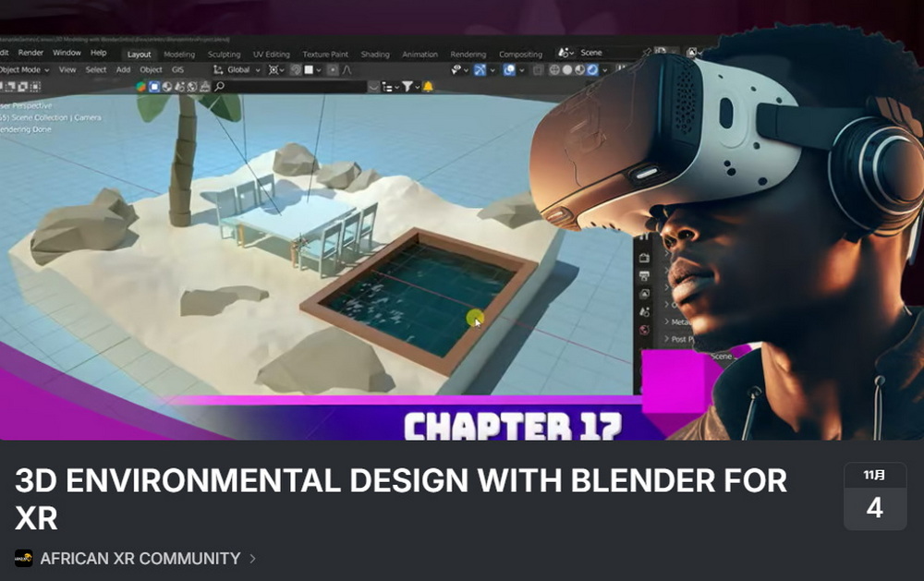
Task: Open the Scene properties tab icon
Action: tap(644, 311)
